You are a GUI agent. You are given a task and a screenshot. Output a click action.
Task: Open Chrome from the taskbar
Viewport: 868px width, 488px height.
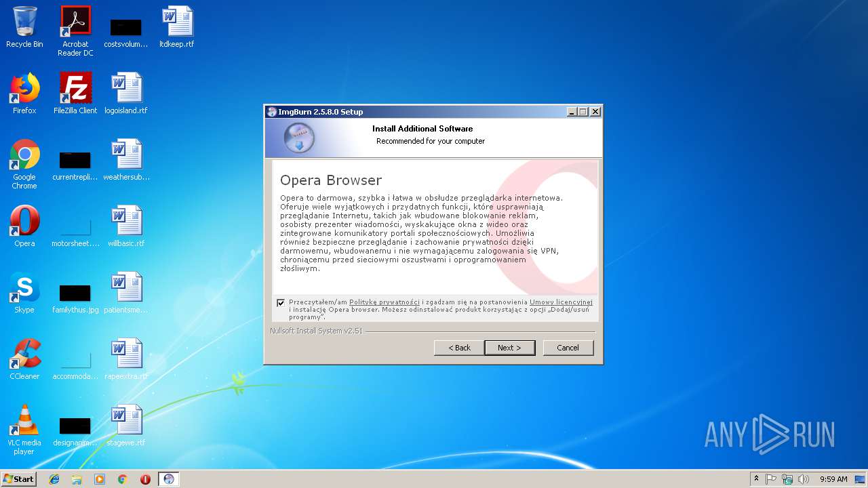coord(123,479)
